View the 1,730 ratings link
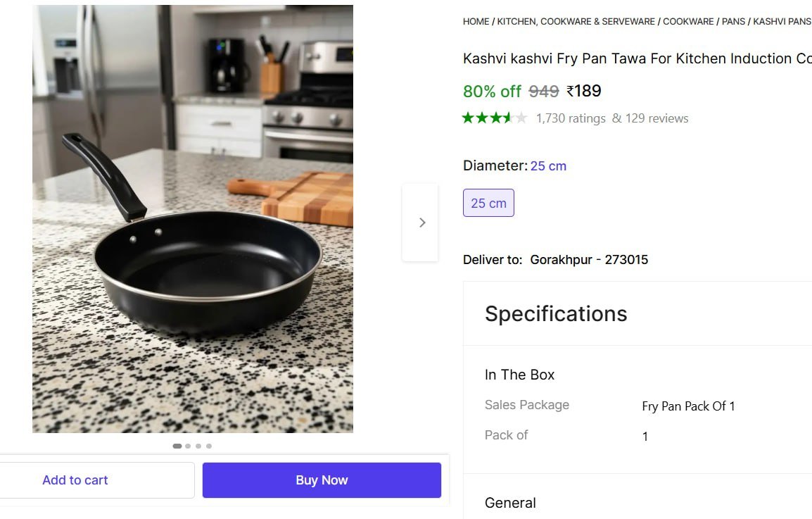Screen dimensions: 812x519 click(x=571, y=118)
